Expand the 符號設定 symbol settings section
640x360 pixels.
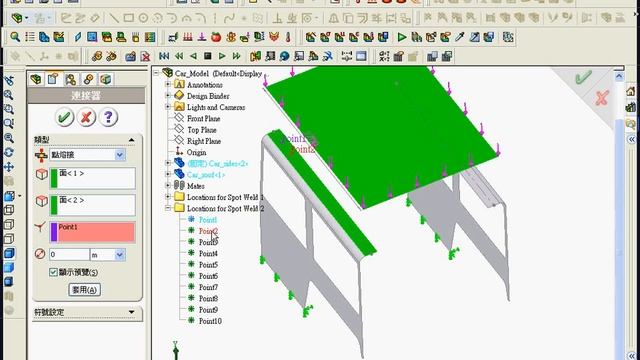[x=131, y=312]
